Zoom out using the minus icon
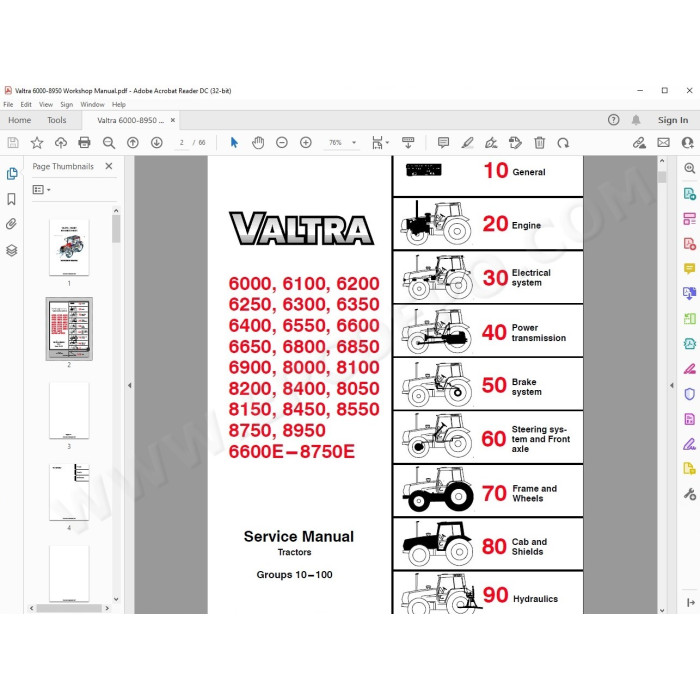This screenshot has width=700, height=700. pyautogui.click(x=282, y=143)
